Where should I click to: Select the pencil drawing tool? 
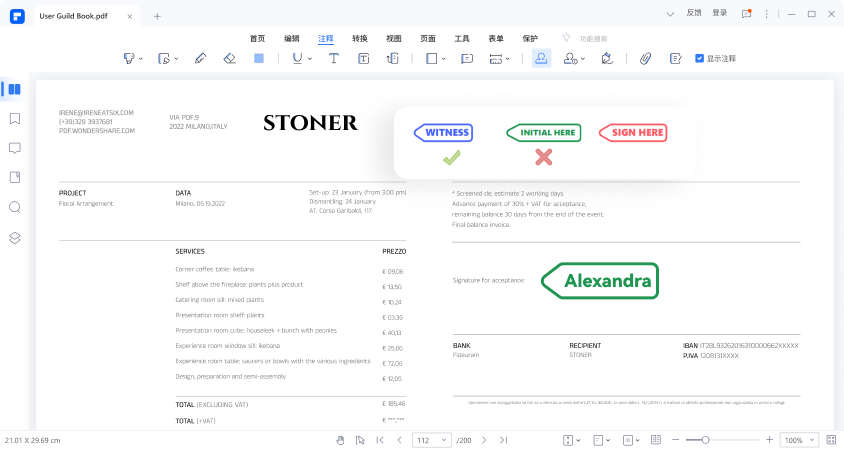coord(200,59)
